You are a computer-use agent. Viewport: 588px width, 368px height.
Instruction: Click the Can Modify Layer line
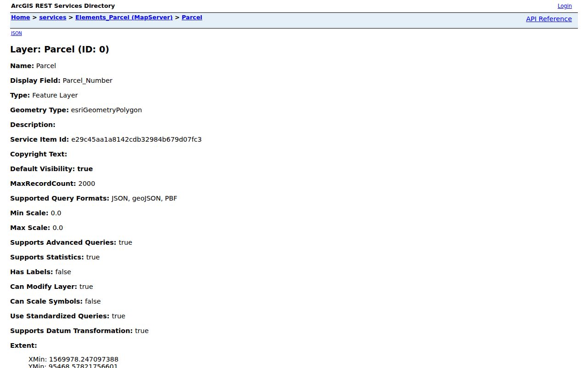pyautogui.click(x=51, y=287)
